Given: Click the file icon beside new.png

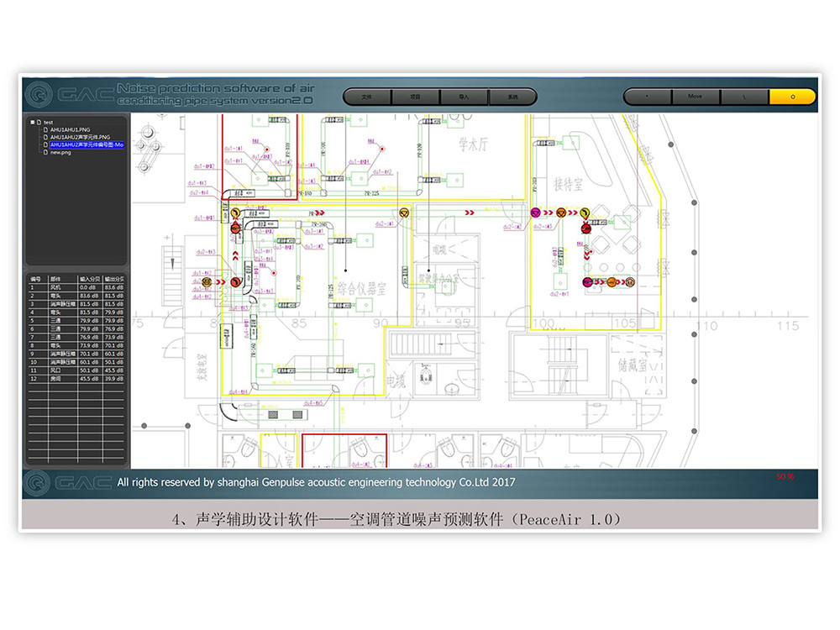Looking at the screenshot, I should click(x=45, y=152).
